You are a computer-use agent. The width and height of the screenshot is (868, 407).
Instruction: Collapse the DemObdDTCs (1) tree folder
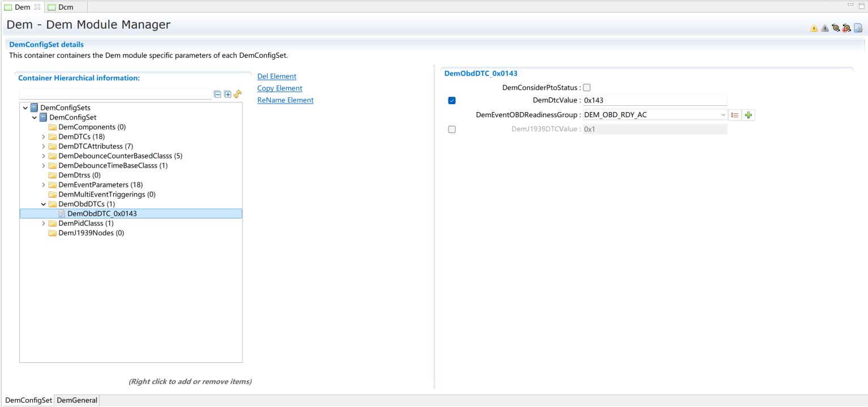[x=44, y=204]
